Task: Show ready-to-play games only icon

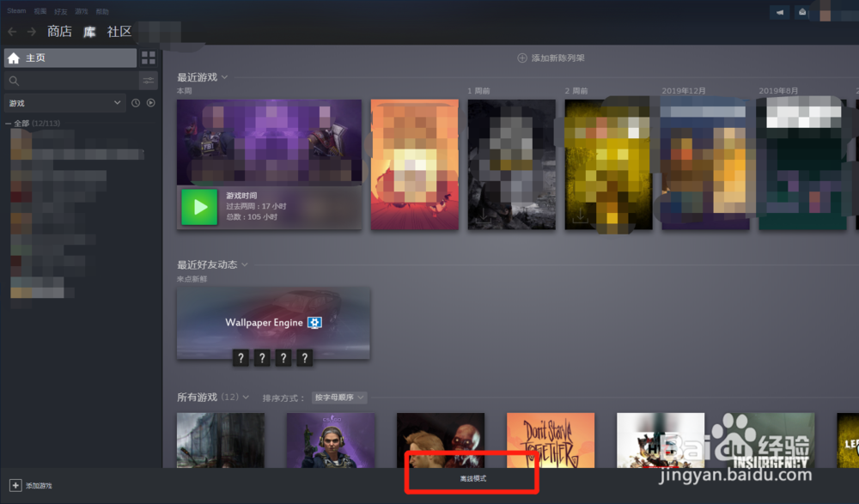Action: [x=150, y=103]
